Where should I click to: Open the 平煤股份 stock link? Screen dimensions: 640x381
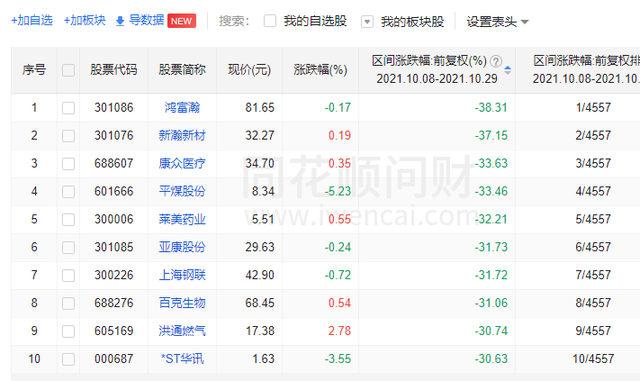(x=182, y=191)
